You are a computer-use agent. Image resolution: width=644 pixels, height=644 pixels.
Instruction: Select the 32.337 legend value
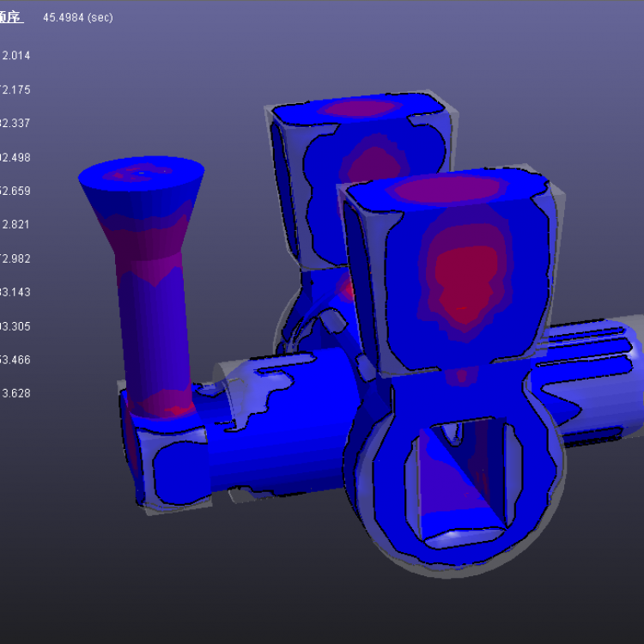pos(15,124)
